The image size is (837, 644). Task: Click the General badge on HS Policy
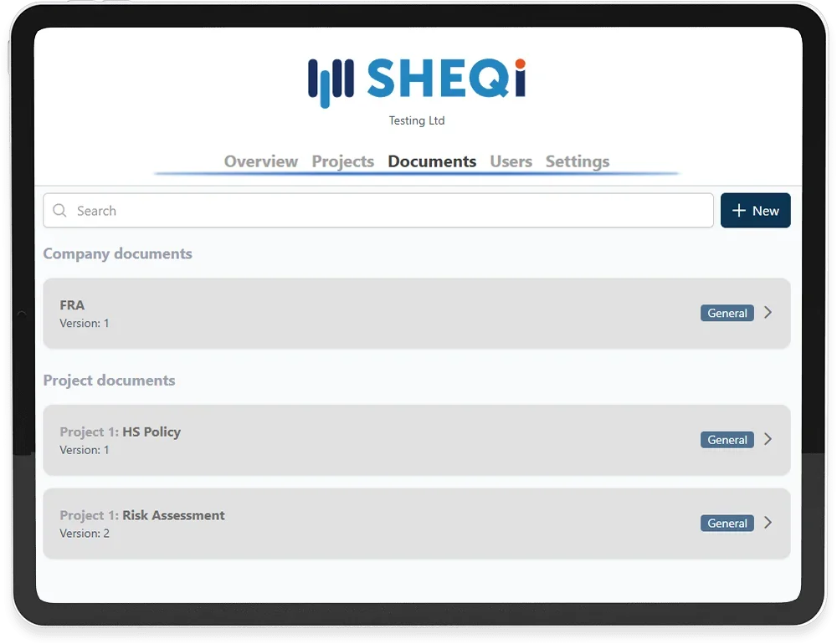(727, 440)
